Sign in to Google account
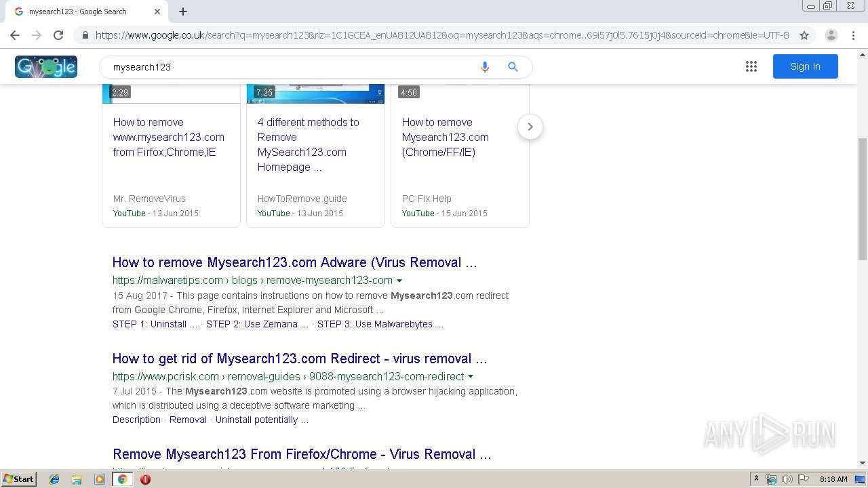The height and width of the screenshot is (488, 868). point(805,66)
